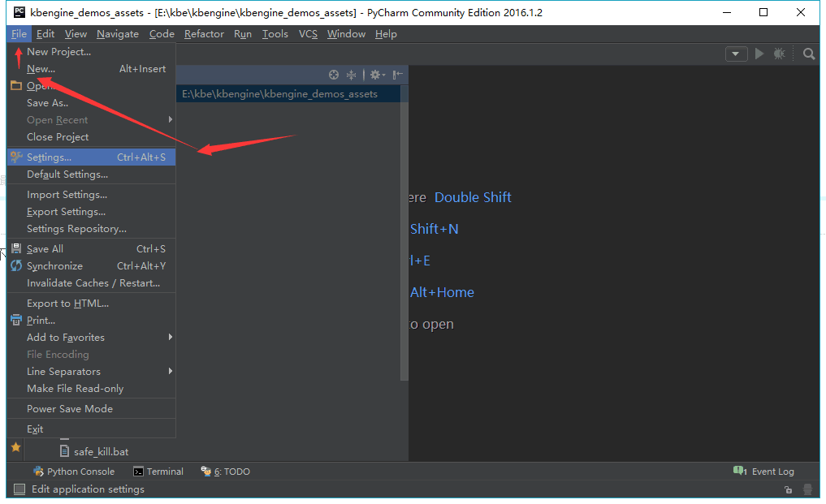Choose New Project... from File menu

point(91,52)
